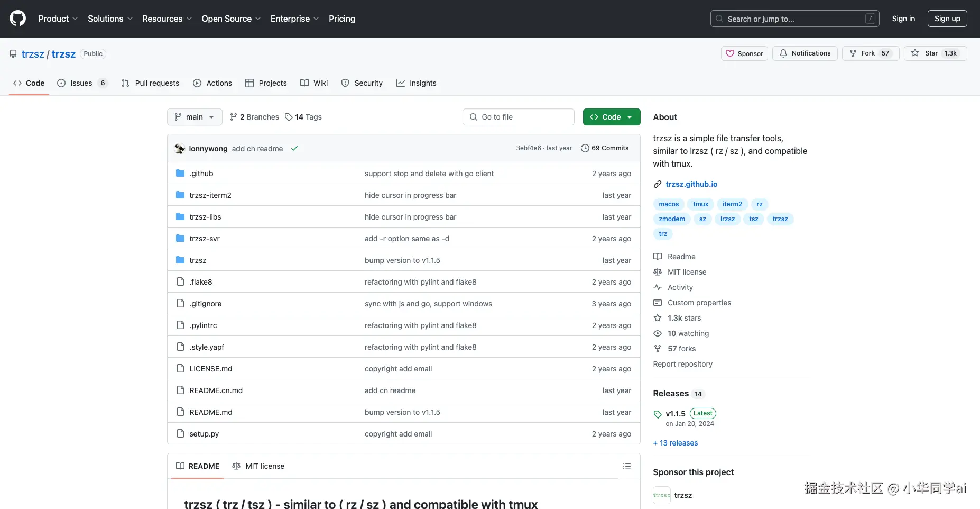Expand the Solutions menu
This screenshot has height=509, width=980.
(110, 19)
